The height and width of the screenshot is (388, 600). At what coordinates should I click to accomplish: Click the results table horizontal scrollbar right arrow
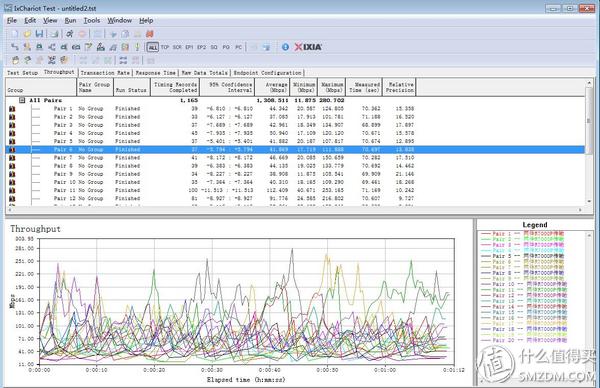click(580, 210)
